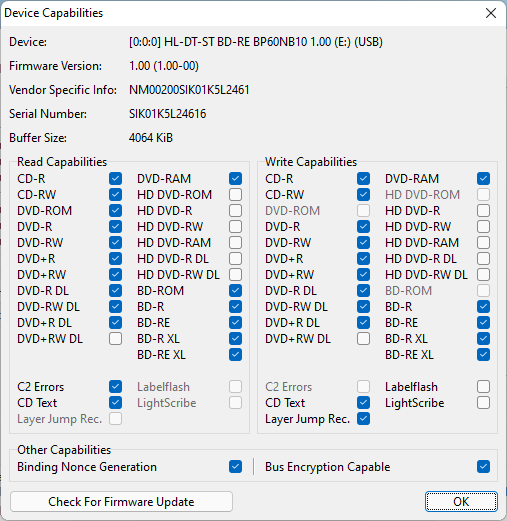507x521 pixels.
Task: Toggle Write Layer Jump Rec. checkbox
Action: tap(363, 418)
